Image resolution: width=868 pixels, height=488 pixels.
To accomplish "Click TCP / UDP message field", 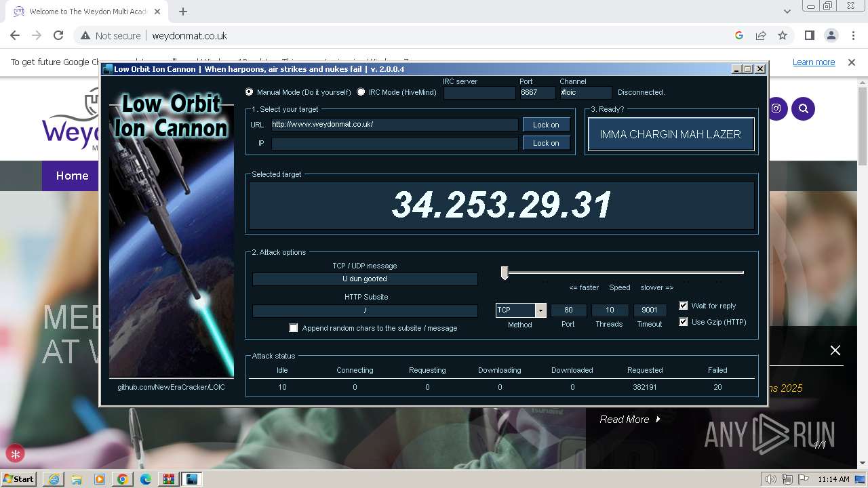I will 365,279.
